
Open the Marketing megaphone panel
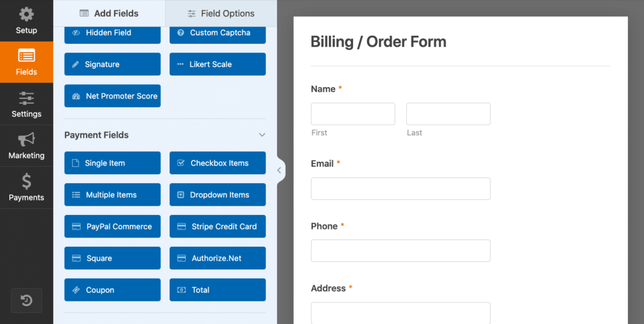27,146
